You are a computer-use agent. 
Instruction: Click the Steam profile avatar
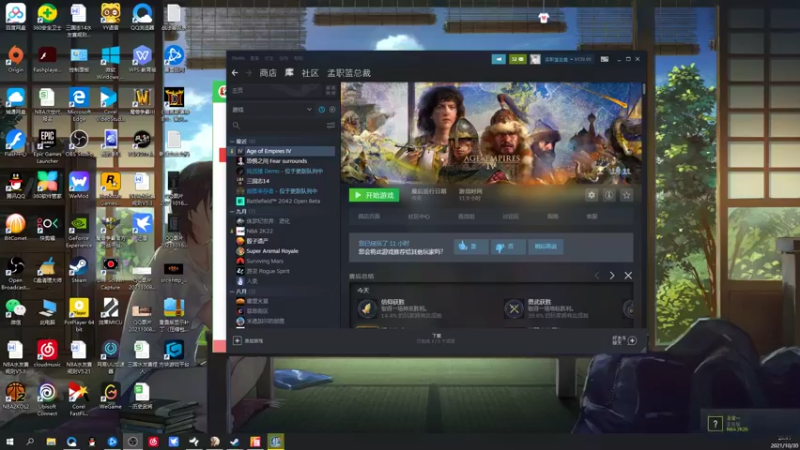(535, 59)
